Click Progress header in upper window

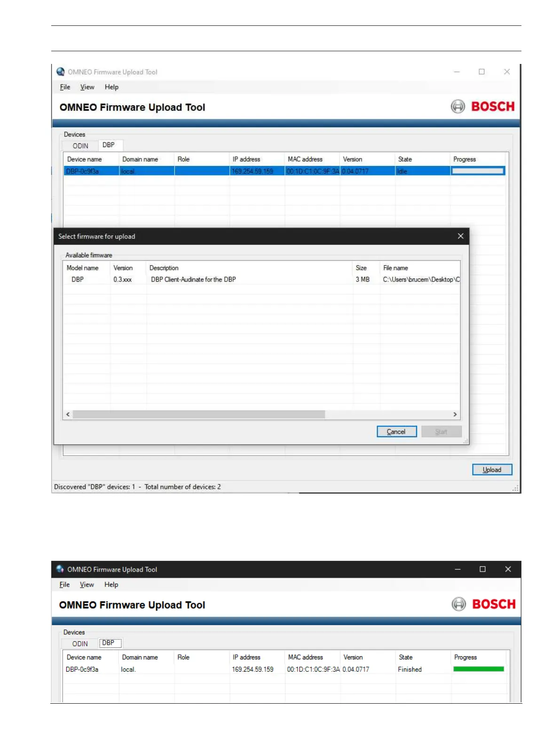(x=465, y=159)
